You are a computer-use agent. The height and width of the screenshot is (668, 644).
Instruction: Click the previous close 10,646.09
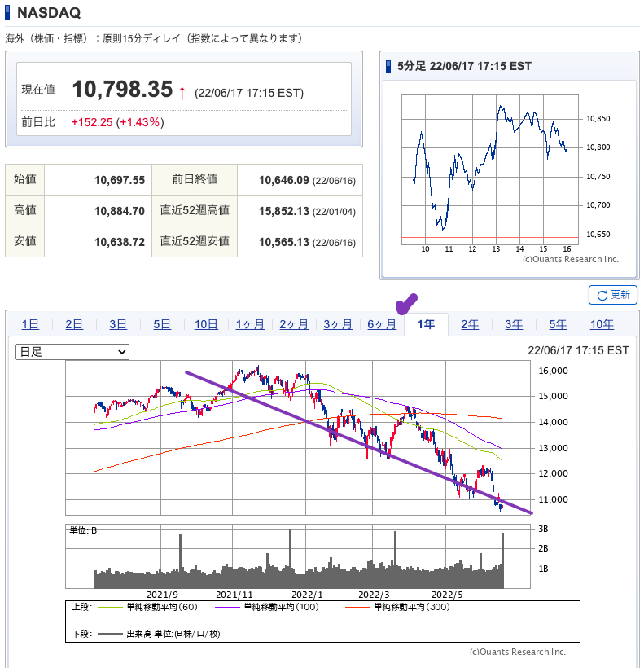[284, 180]
